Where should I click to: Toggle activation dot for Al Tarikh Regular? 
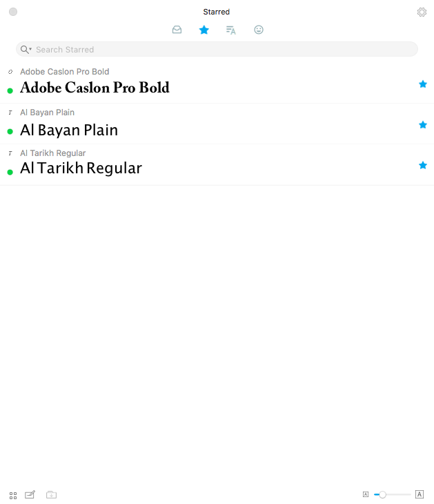coord(10,173)
